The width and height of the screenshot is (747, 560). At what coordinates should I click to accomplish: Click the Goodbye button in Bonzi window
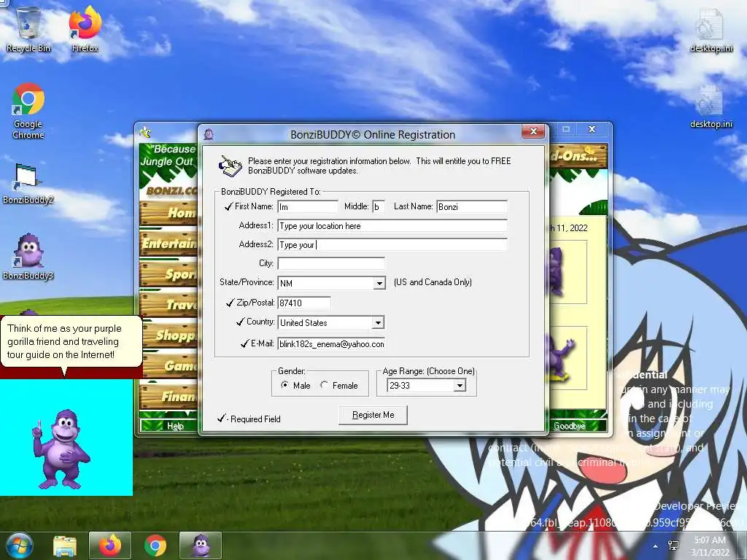[569, 426]
